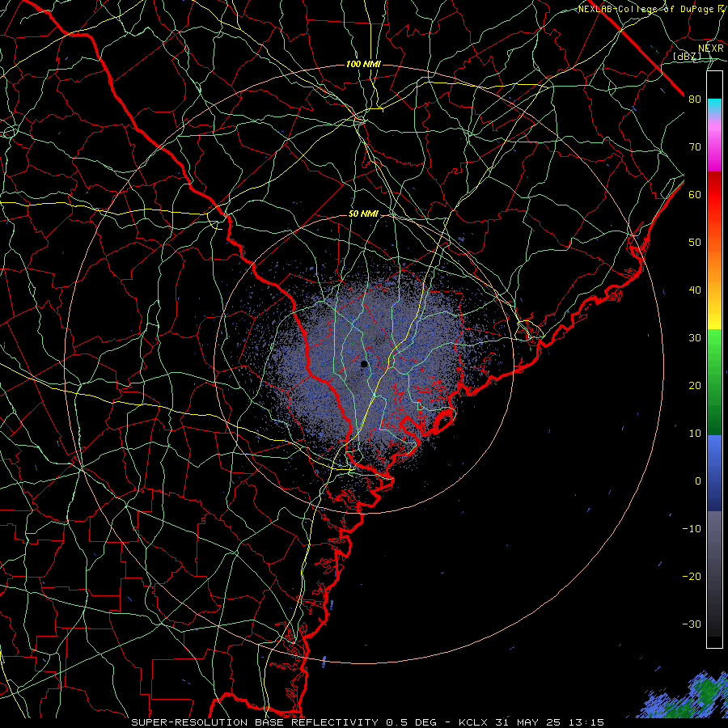The image size is (728, 728).
Task: Click the 20 value on the dBZ scale
Action: click(x=695, y=386)
